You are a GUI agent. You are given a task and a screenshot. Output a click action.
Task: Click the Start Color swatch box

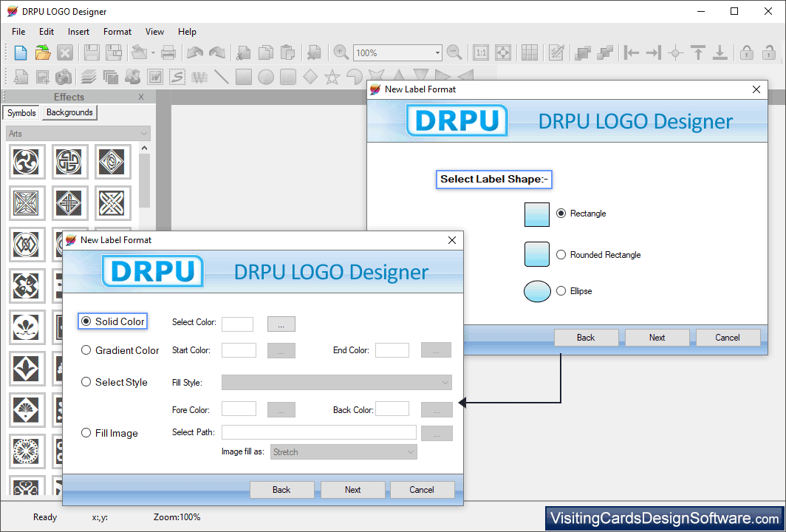tap(239, 350)
